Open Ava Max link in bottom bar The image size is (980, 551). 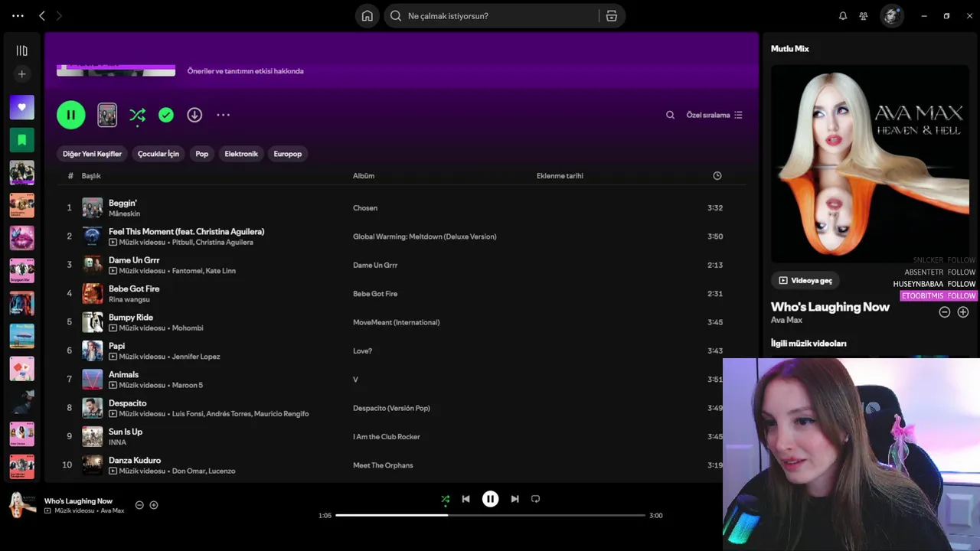click(x=113, y=510)
